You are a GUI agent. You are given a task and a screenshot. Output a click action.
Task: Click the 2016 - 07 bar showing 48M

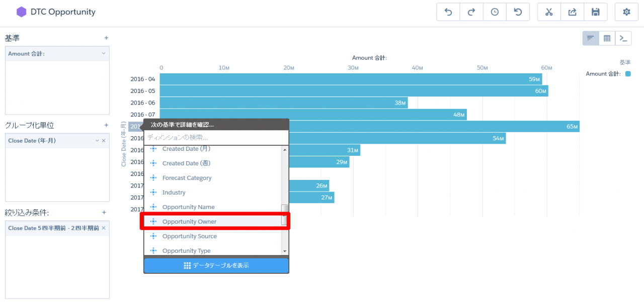coord(313,115)
